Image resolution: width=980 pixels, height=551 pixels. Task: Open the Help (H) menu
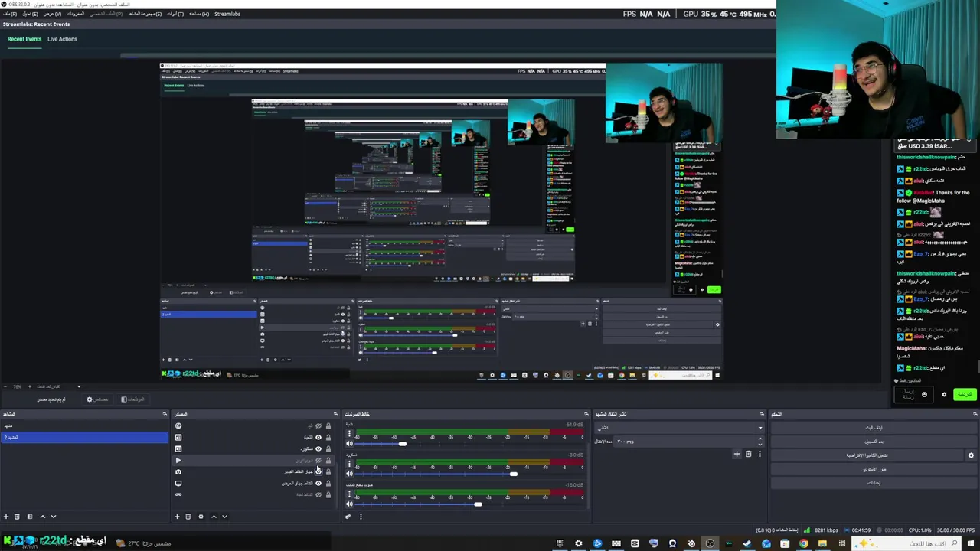coord(198,14)
